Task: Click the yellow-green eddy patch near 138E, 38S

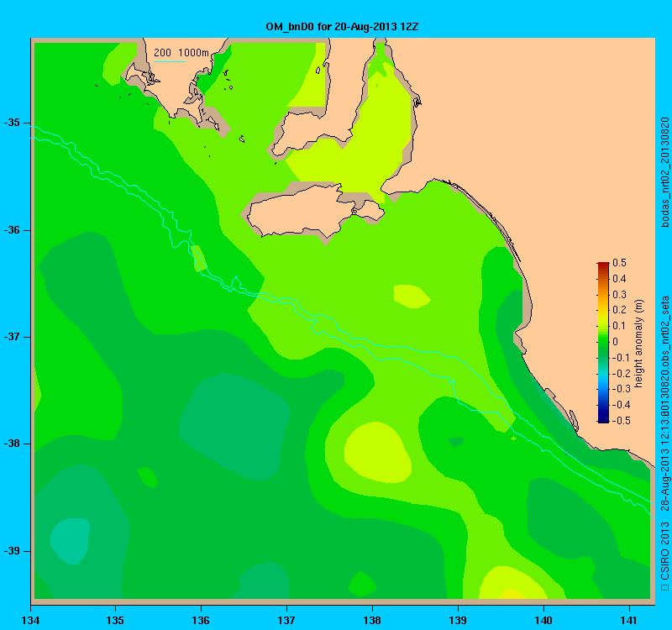Action: coord(377,452)
